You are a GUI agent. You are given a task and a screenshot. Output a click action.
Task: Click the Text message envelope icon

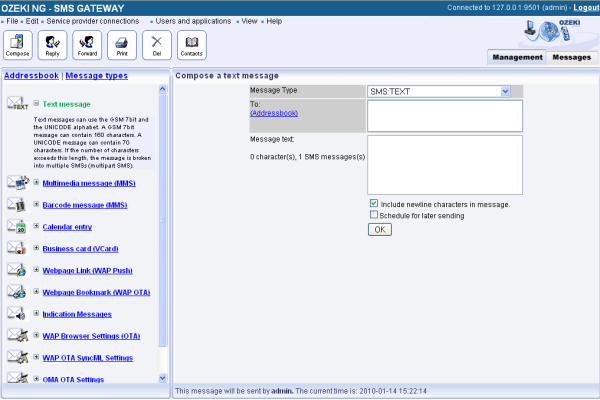point(17,103)
